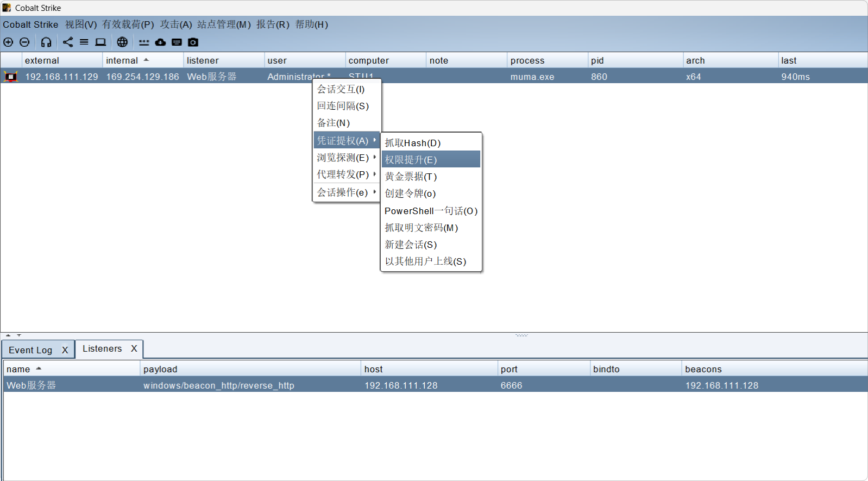Sort sessions by external column

pos(62,60)
